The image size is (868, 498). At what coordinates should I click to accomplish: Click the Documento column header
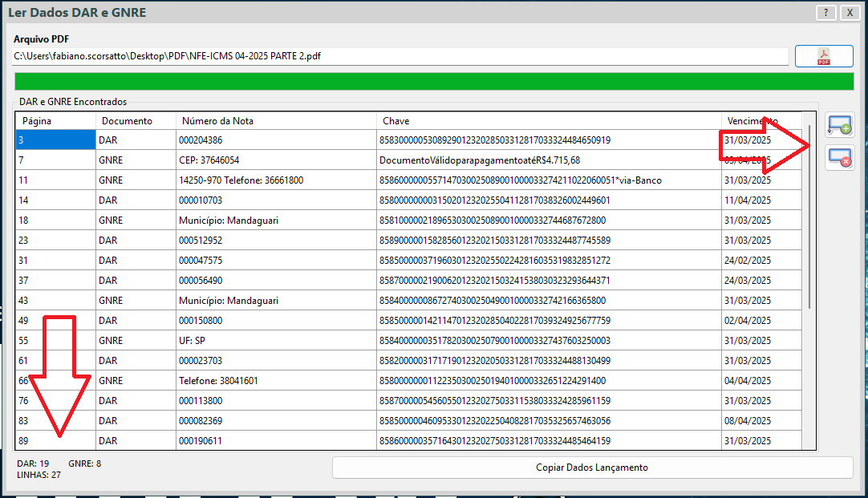(136, 121)
